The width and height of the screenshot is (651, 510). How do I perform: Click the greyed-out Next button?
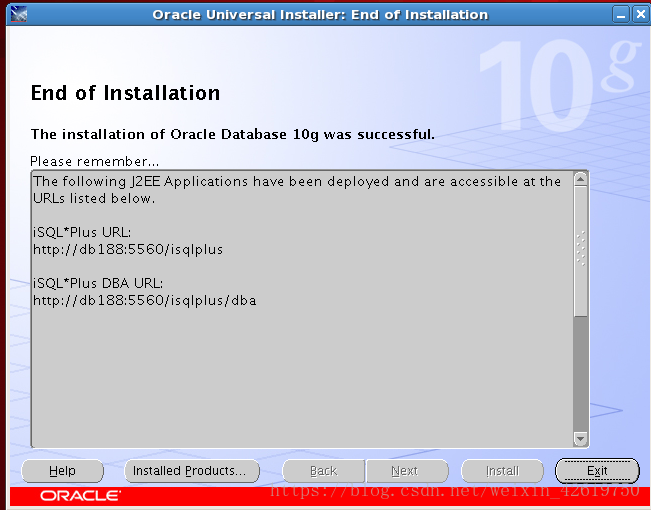407,471
